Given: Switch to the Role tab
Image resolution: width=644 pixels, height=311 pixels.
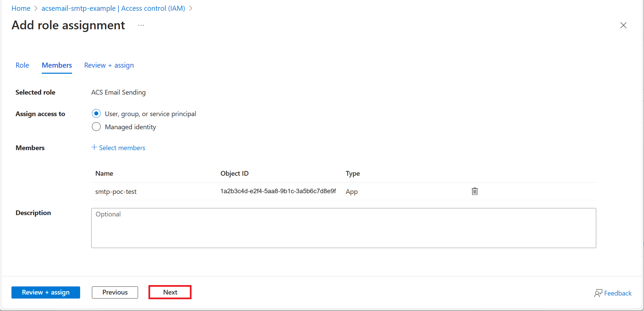Looking at the screenshot, I should click(x=22, y=65).
